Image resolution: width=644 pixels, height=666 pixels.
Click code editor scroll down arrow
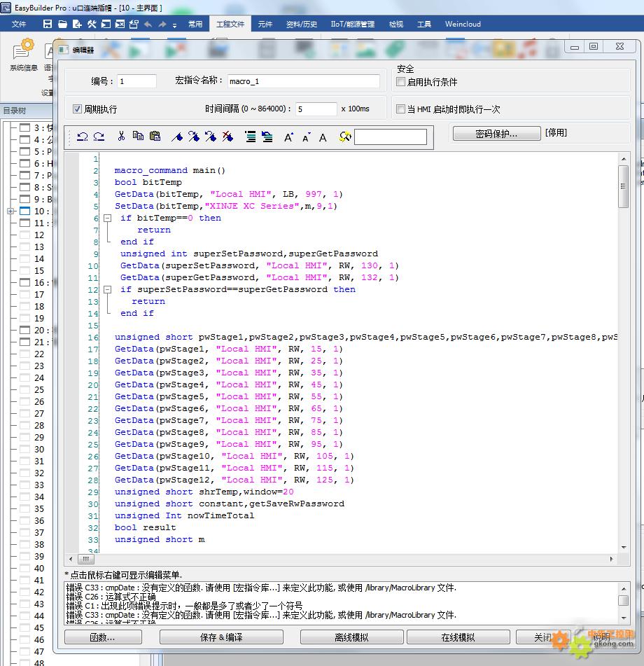pos(624,548)
